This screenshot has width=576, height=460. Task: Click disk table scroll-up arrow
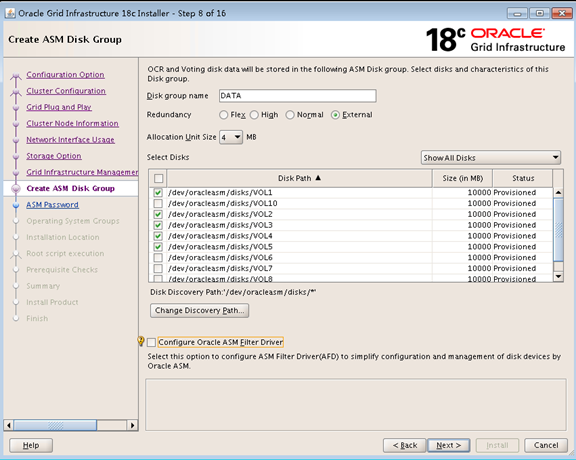pyautogui.click(x=558, y=193)
